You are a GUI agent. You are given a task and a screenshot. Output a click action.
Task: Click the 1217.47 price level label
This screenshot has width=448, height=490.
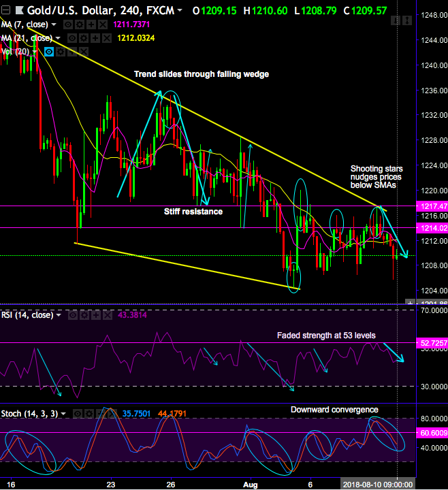point(432,206)
